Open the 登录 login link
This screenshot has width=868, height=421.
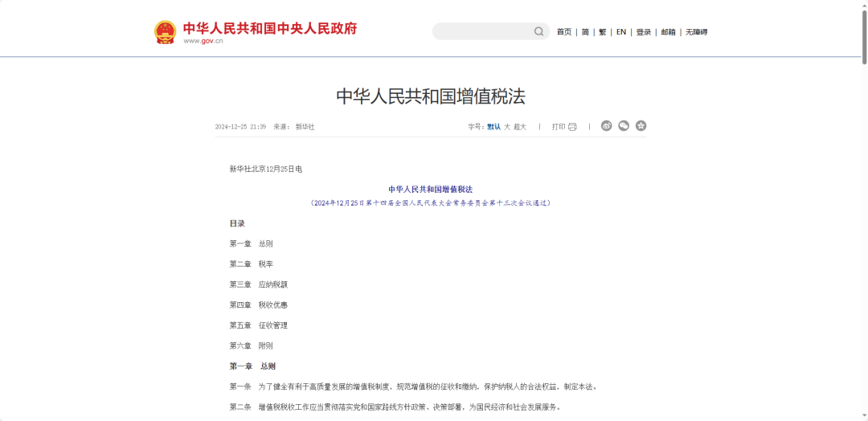(643, 32)
